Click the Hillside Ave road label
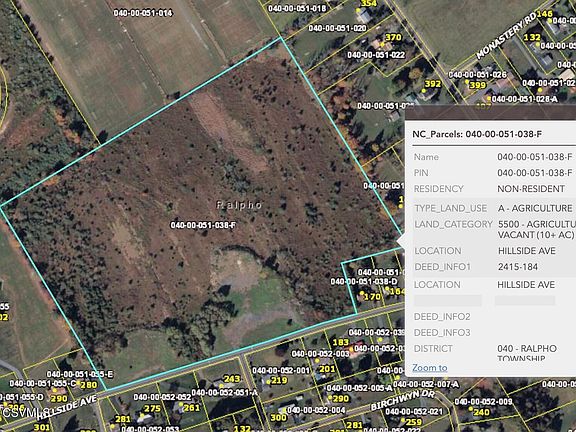 point(66,408)
